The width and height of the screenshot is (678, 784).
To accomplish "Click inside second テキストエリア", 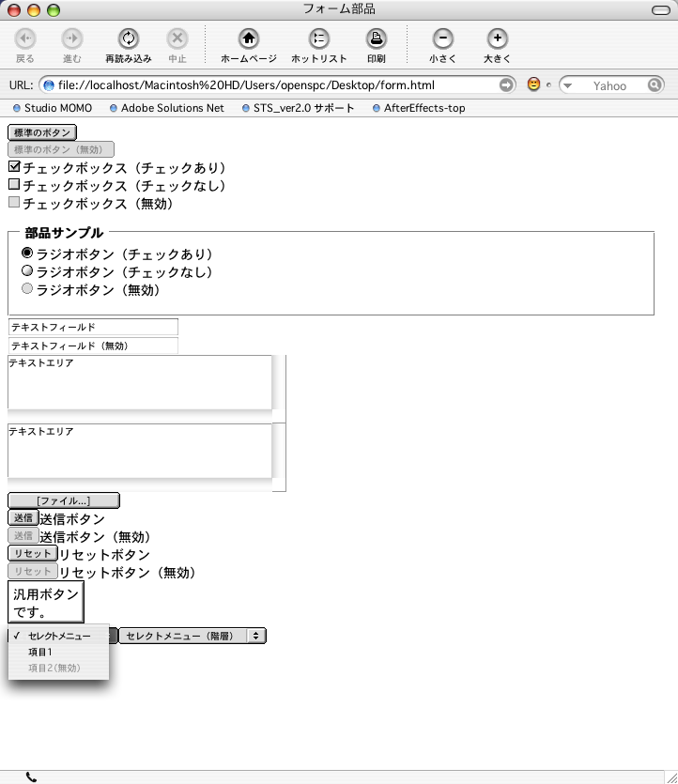I will point(140,451).
